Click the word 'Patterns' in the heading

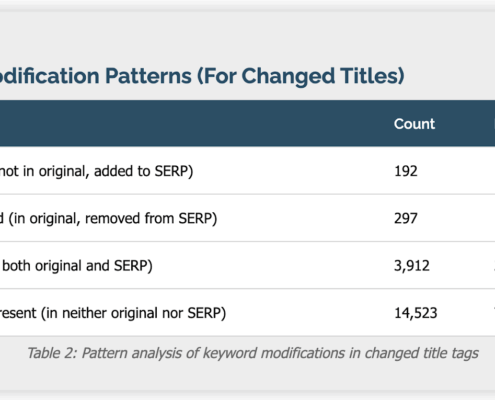pos(148,76)
